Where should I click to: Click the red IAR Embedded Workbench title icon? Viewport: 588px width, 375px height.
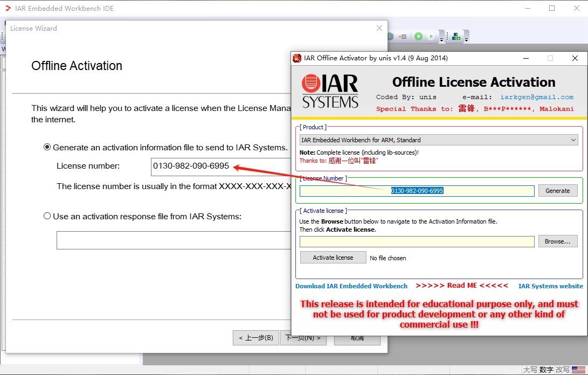point(8,8)
